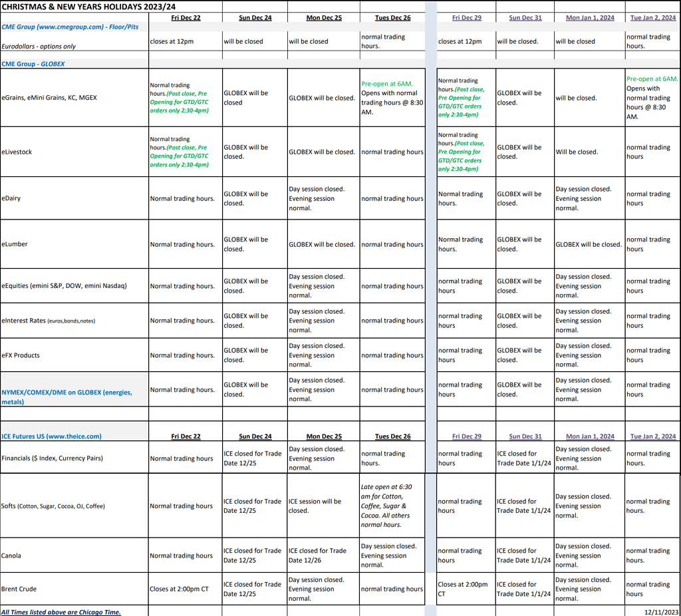Select the eDairy row label
Screen dimensions: 681x616
[12, 198]
